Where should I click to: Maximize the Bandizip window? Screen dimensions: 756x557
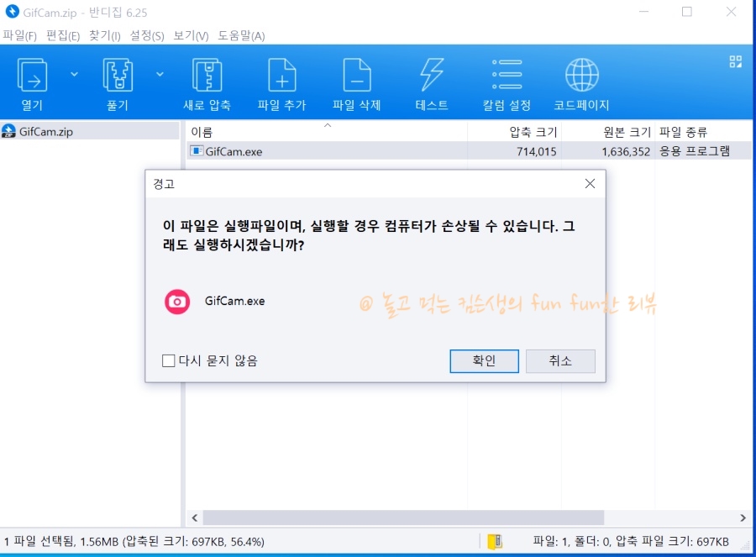click(687, 12)
